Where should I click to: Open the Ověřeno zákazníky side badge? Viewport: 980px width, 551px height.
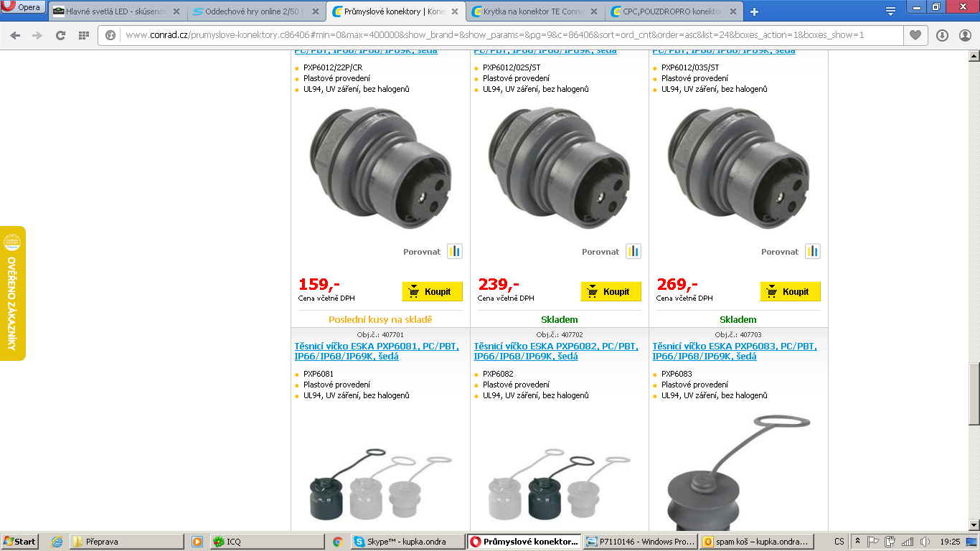click(12, 293)
